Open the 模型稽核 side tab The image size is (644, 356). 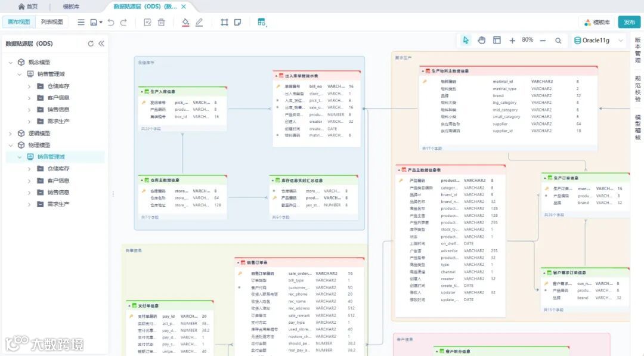coord(638,127)
